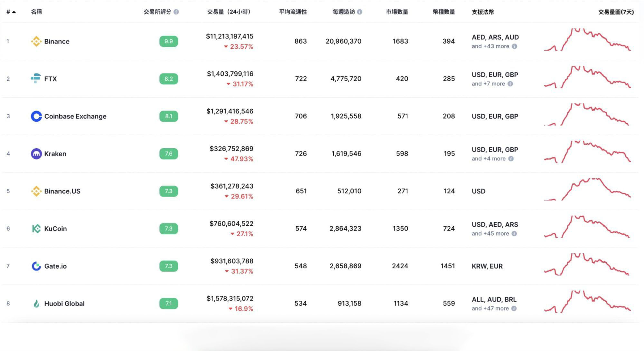Screen dimensions: 644x351
Task: Click Binance weekly visits 20,960,370
Action: 343,41
